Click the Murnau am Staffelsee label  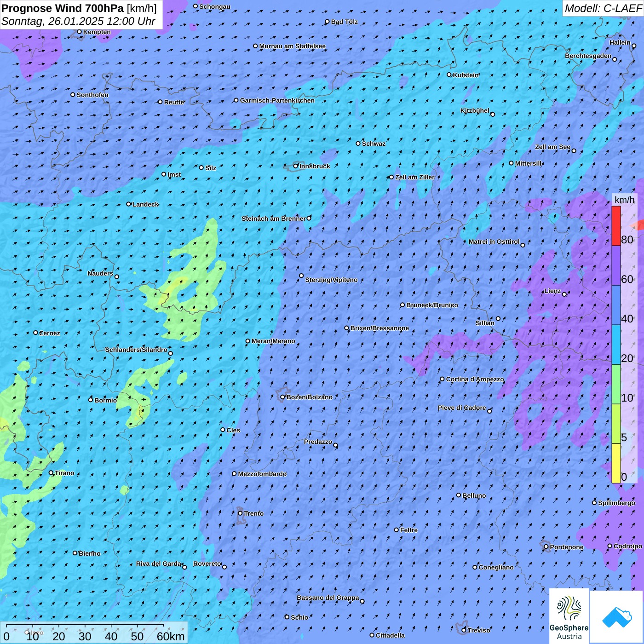click(x=292, y=46)
